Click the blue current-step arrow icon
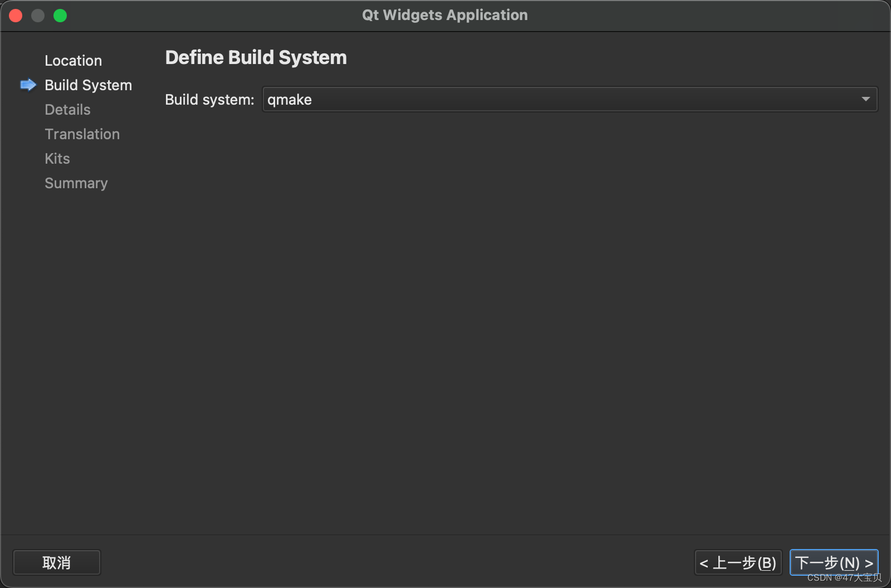 (28, 85)
